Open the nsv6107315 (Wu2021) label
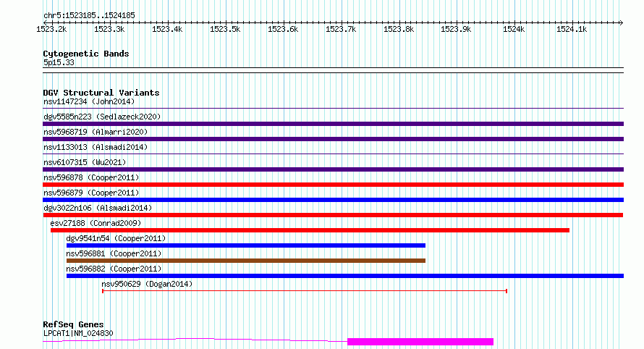The width and height of the screenshot is (644, 349). point(85,162)
